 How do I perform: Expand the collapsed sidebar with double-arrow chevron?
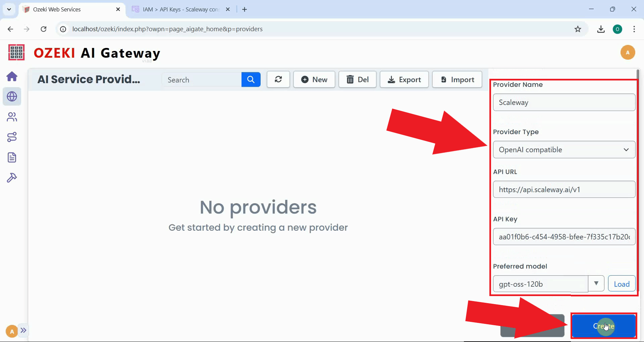23,331
